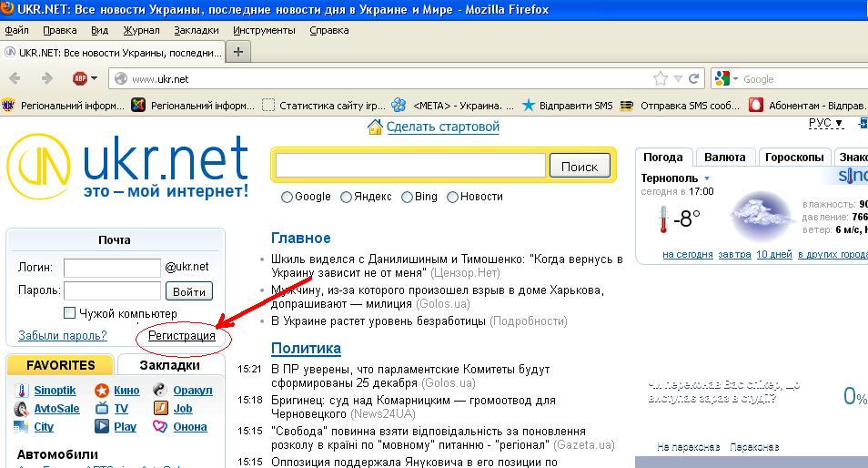Open <META> - Украина bookmark
Viewport: 868px width, 468px height.
tap(452, 105)
